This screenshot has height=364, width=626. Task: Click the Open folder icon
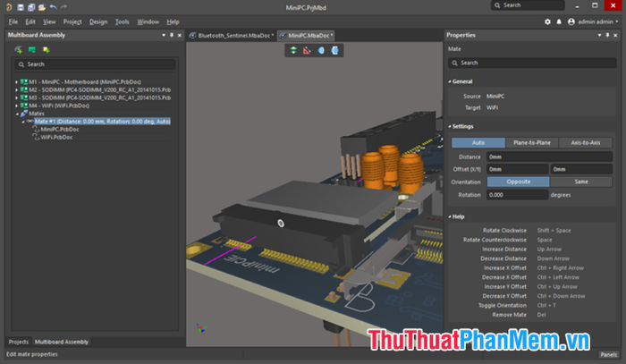click(x=42, y=7)
